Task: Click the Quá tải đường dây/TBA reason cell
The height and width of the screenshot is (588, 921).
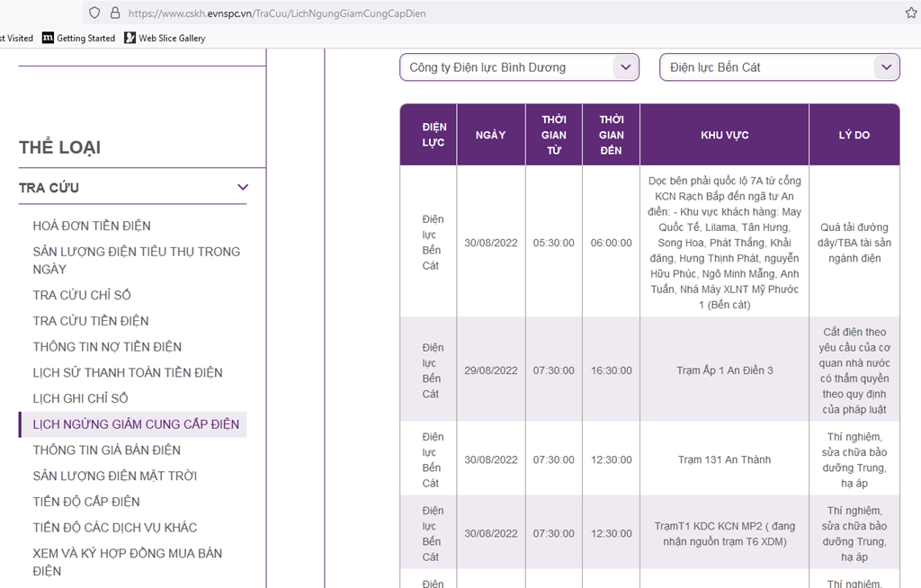Action: [x=854, y=243]
